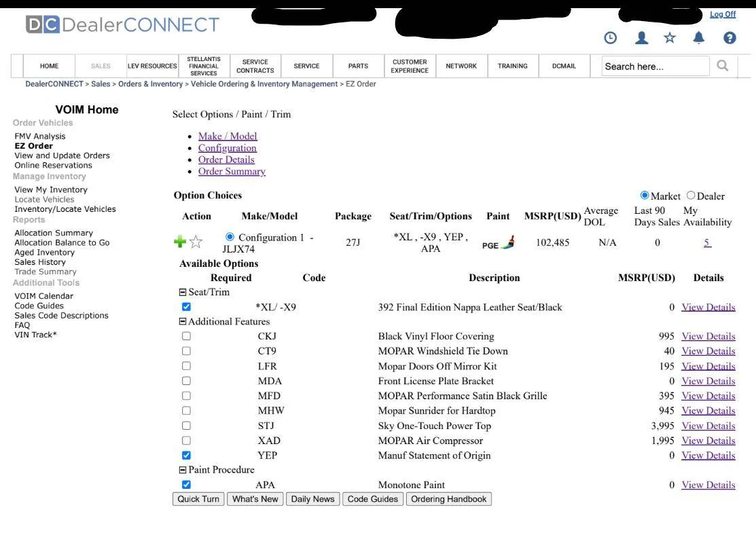The height and width of the screenshot is (533, 756).
Task: Uncheck the *XL/-X9 seat trim checkbox
Action: [186, 306]
